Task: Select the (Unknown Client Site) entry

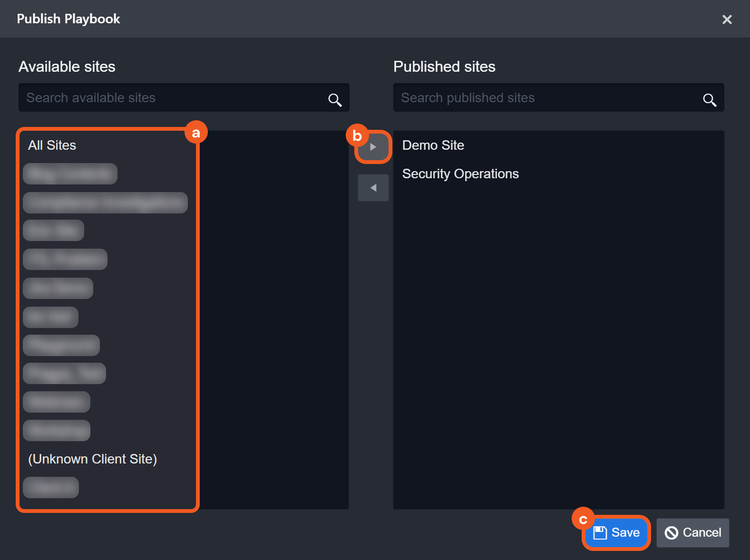Action: pos(93,459)
